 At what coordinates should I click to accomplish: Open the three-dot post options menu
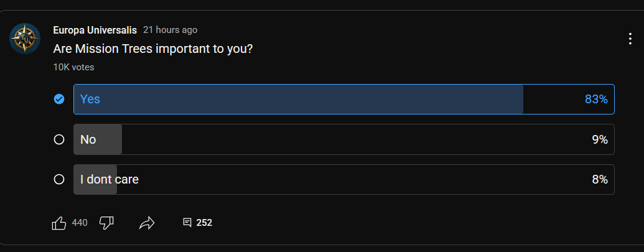[x=630, y=39]
